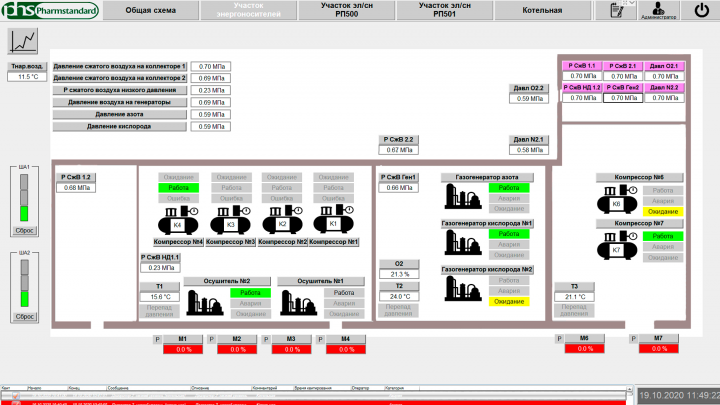This screenshot has width=720, height=405.
Task: Switch to Участок эл/сн РП501 tab
Action: 444,10
